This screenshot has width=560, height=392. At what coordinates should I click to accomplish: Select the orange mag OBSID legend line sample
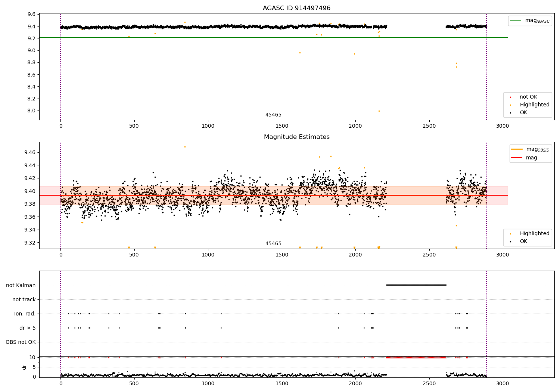click(x=517, y=149)
